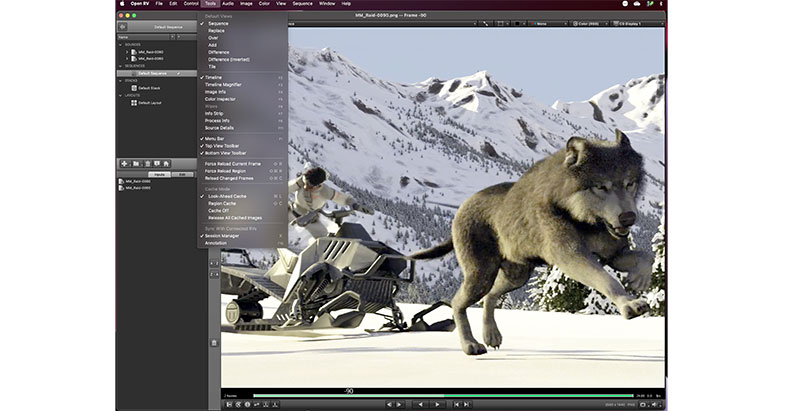This screenshot has width=800, height=411.
Task: Click the trash icon in Session Manager toolbar
Action: (x=146, y=163)
